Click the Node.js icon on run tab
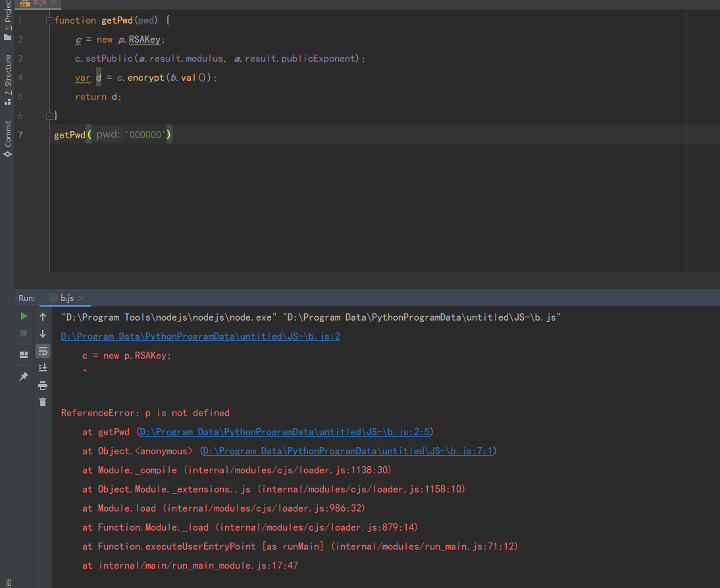This screenshot has width=720, height=588. click(x=52, y=298)
